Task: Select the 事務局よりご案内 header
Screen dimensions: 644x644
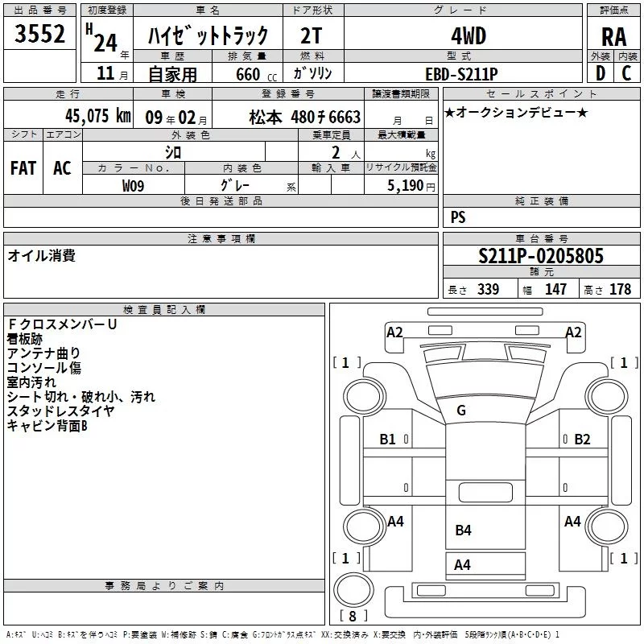Action: pos(164,586)
